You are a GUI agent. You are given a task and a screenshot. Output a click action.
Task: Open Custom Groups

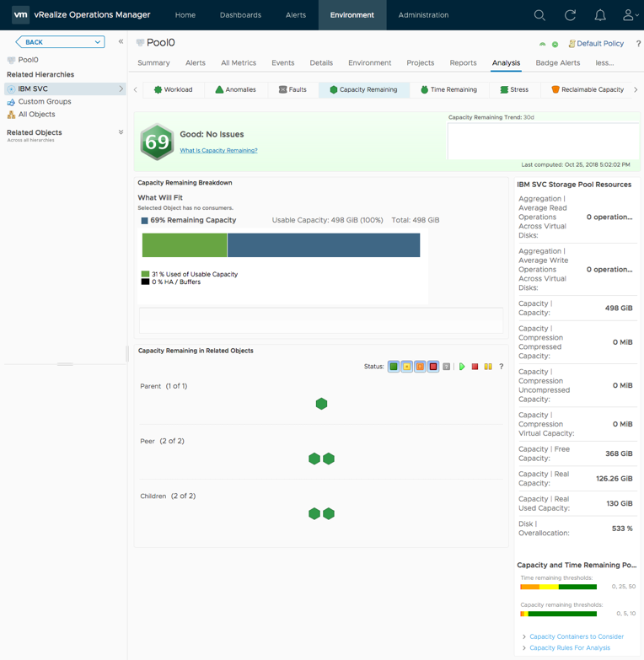click(44, 101)
